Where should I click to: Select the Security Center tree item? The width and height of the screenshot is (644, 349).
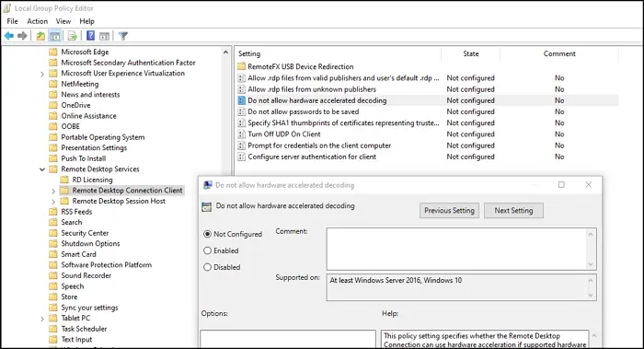coord(85,233)
